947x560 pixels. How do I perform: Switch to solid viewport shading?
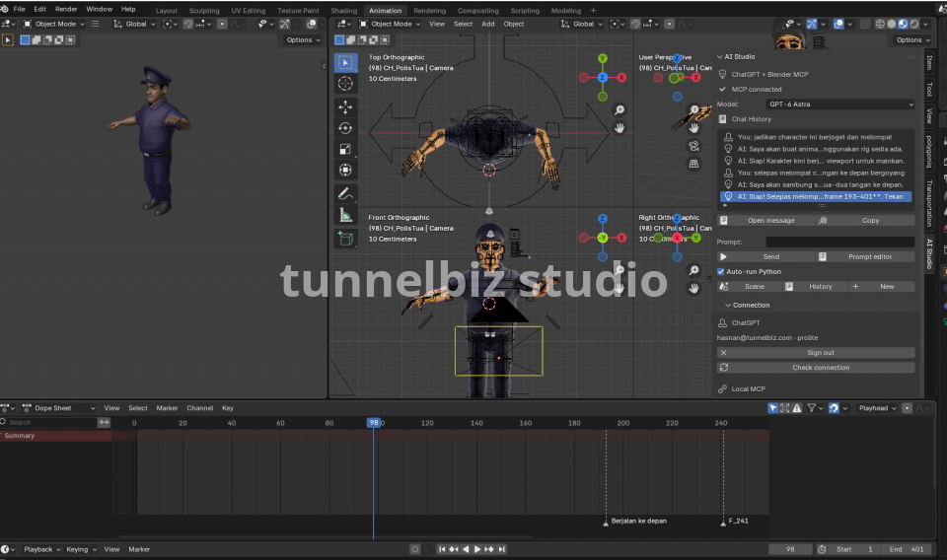[x=892, y=24]
